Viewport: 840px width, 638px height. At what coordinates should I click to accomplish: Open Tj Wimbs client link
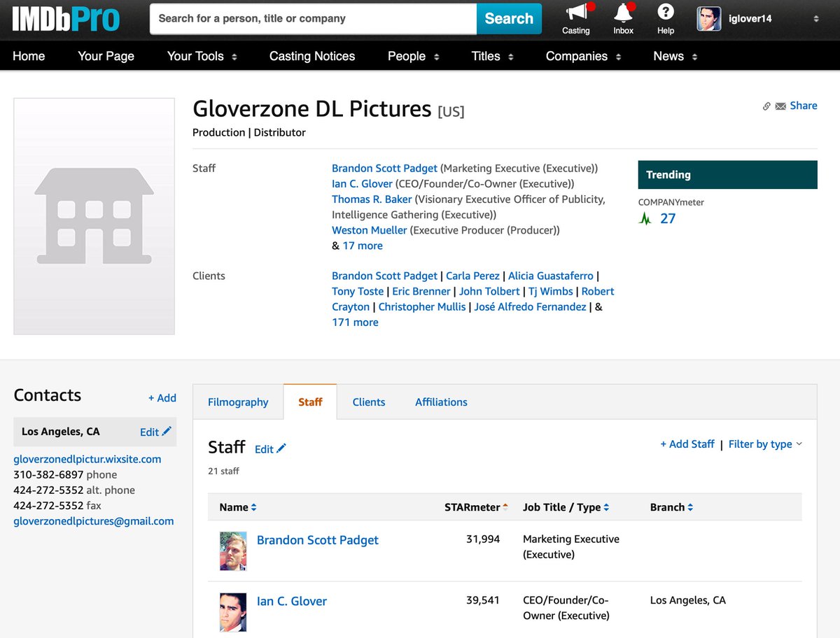551,292
